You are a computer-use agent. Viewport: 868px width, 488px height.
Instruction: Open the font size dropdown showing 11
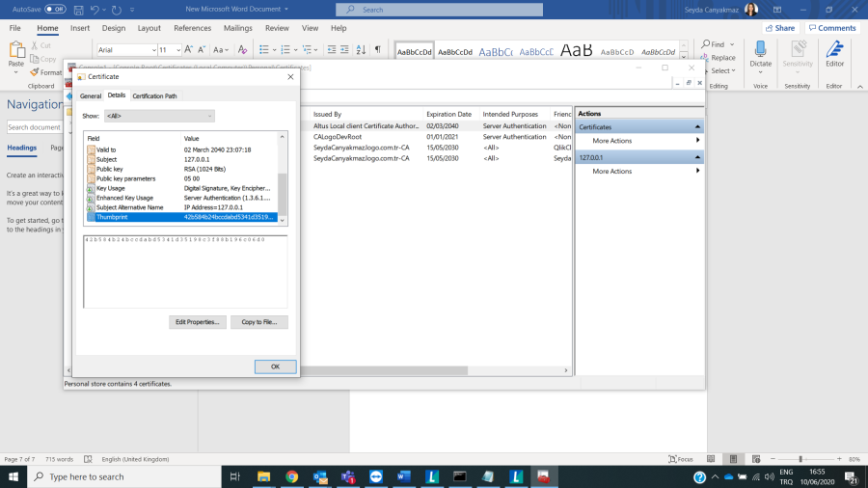[177, 50]
